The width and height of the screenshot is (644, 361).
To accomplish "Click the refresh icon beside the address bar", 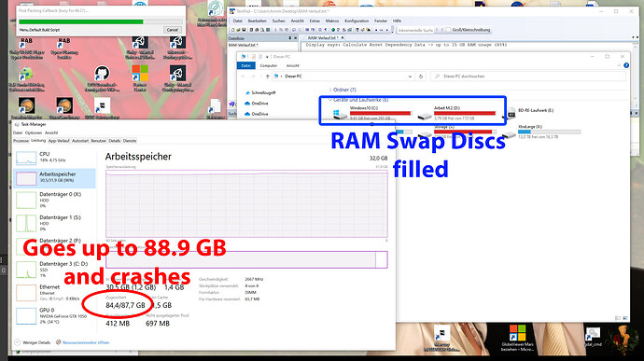I will [421, 76].
